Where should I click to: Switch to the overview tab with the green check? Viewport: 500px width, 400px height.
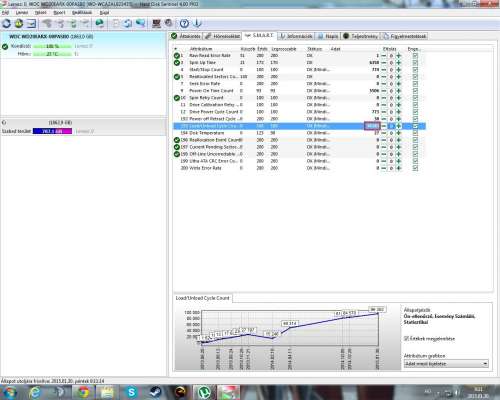pos(186,36)
